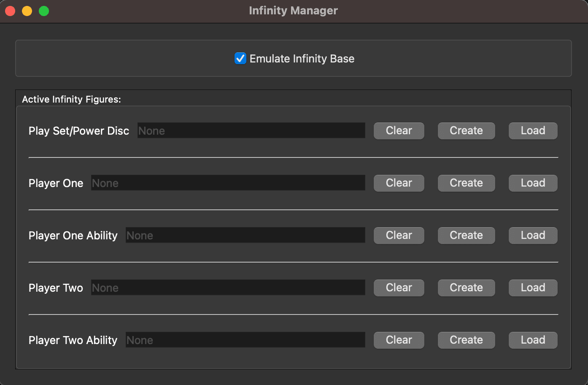Toggle the Emulate Infinity Base checkbox
Image resolution: width=588 pixels, height=385 pixels.
point(240,58)
